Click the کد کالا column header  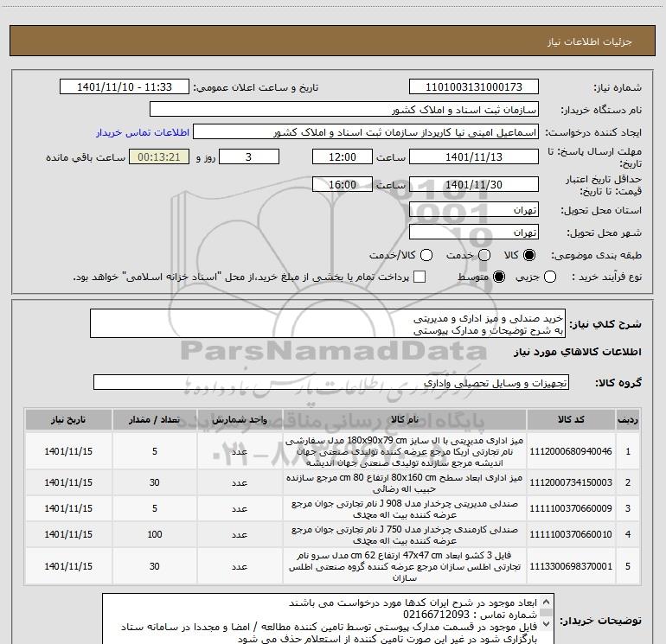(571, 420)
